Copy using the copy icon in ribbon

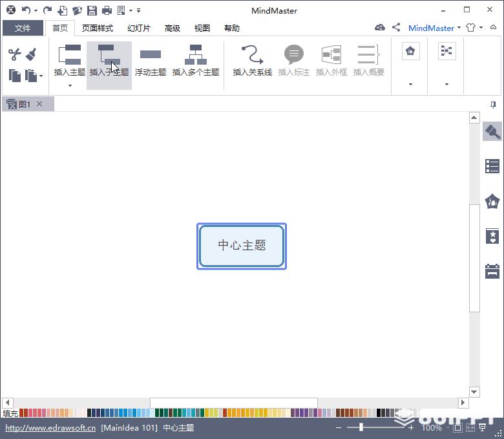click(14, 76)
